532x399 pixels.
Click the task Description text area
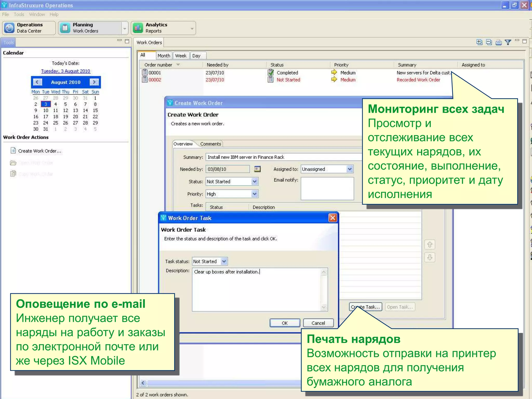(x=257, y=290)
